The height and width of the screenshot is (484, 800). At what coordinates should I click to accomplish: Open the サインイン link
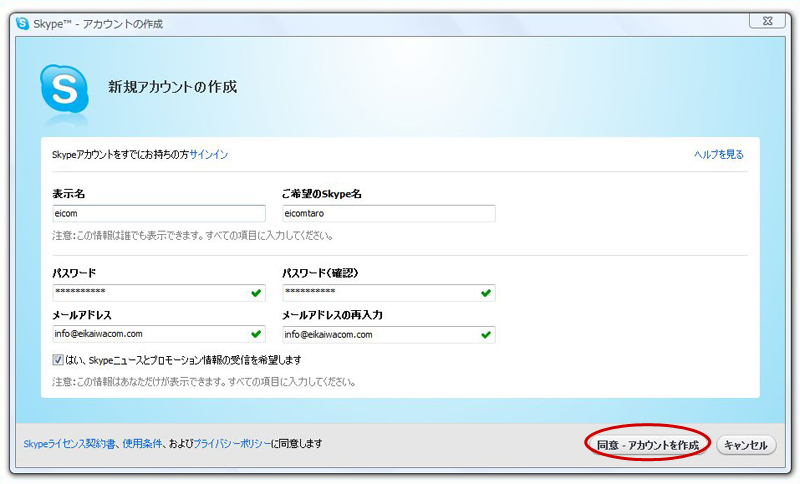(209, 155)
